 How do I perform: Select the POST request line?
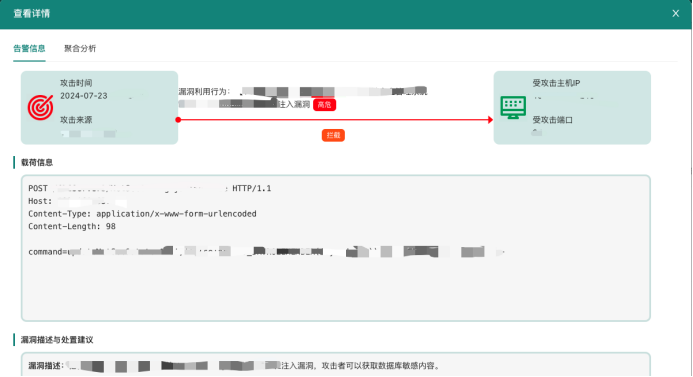pyautogui.click(x=150, y=188)
